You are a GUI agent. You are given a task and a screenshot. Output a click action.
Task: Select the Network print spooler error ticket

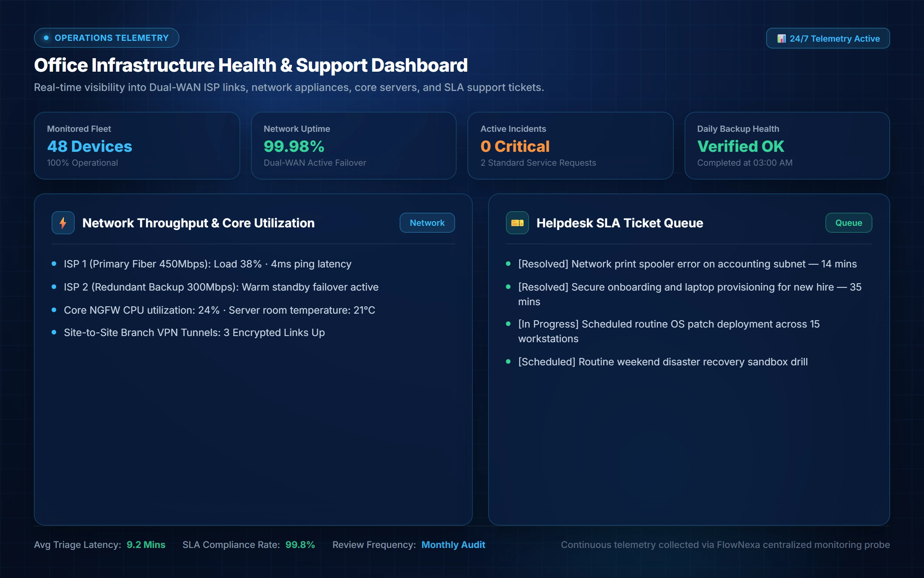tap(687, 264)
